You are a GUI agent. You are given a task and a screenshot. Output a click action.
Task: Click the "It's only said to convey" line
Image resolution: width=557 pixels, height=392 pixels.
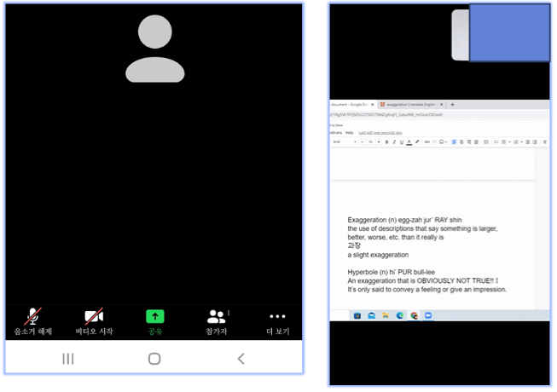point(427,290)
